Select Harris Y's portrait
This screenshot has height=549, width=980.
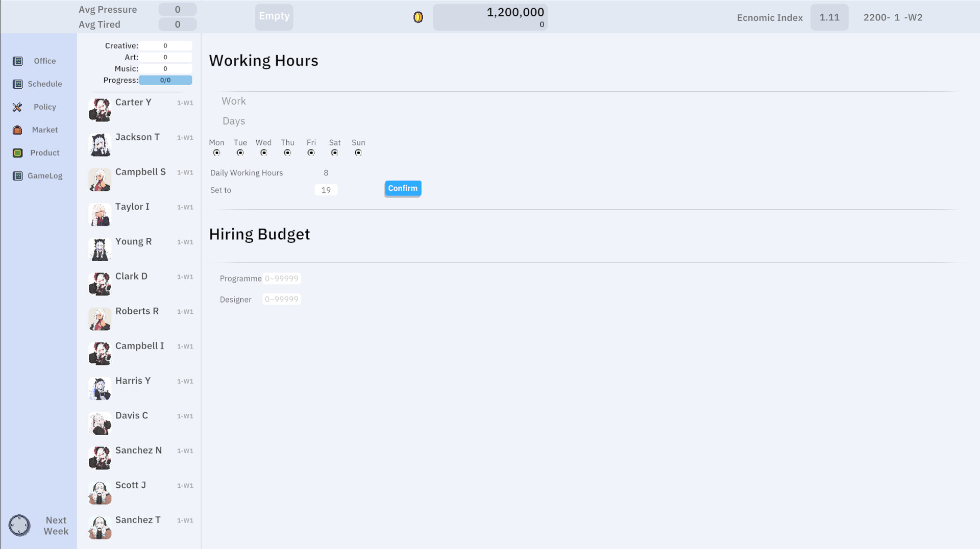100,388
